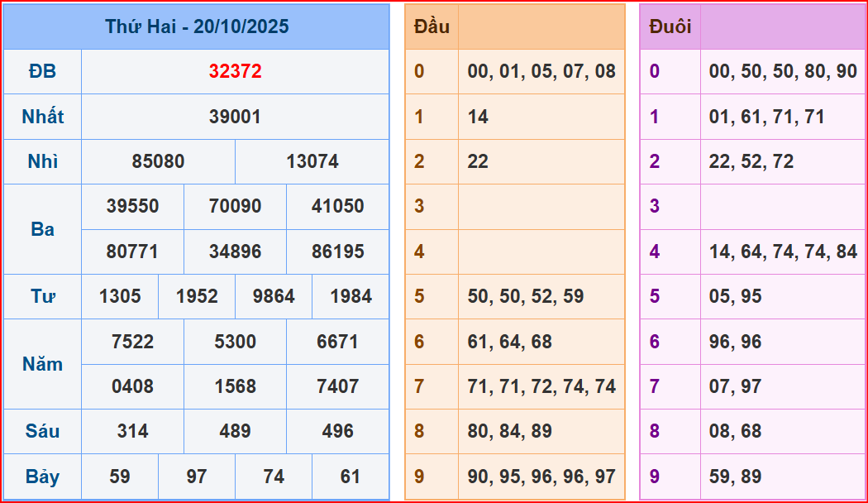Select Đuôi values '08, 68'
868x503 pixels.
point(735,432)
